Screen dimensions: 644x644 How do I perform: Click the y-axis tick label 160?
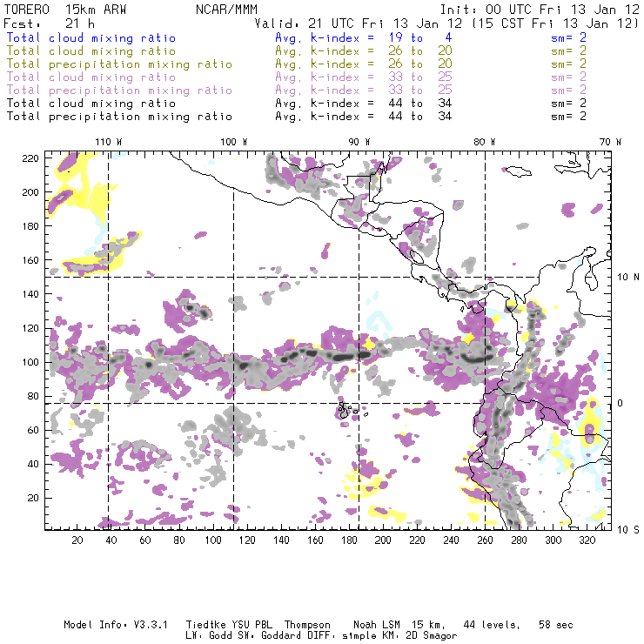[30, 260]
